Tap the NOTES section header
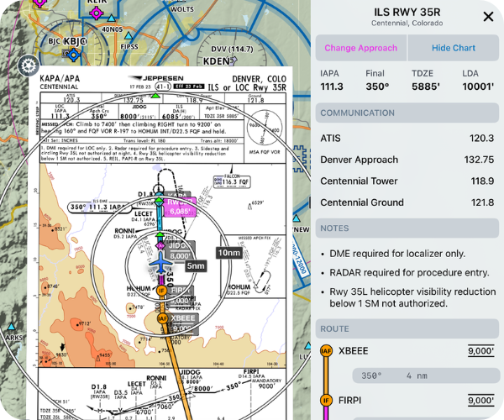The image size is (504, 420). [x=407, y=228]
